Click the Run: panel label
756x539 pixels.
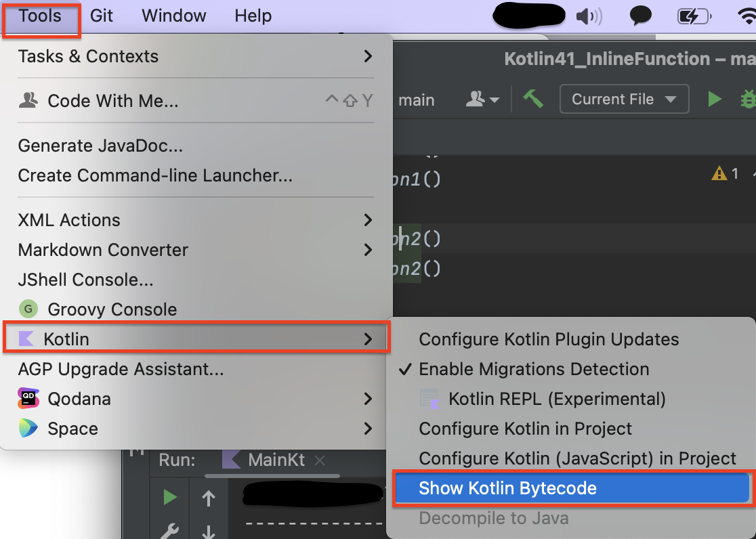pos(177,460)
